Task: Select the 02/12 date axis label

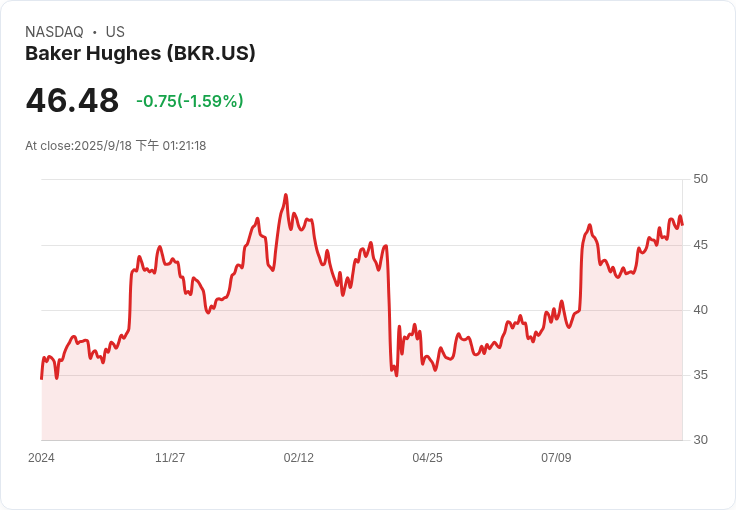Action: [x=299, y=457]
